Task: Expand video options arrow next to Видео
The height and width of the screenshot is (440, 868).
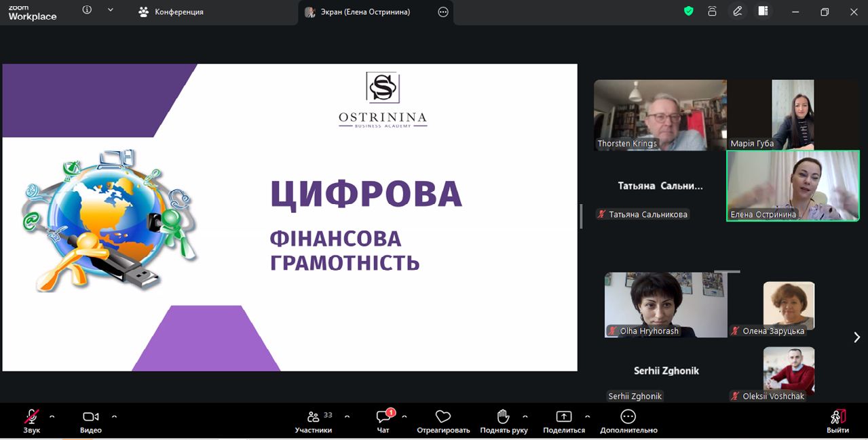Action: 114,416
